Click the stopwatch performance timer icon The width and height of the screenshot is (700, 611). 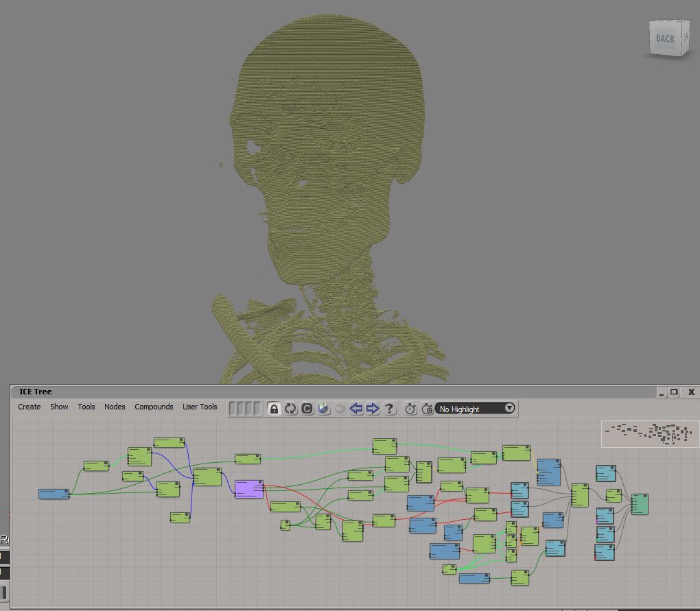coord(410,409)
